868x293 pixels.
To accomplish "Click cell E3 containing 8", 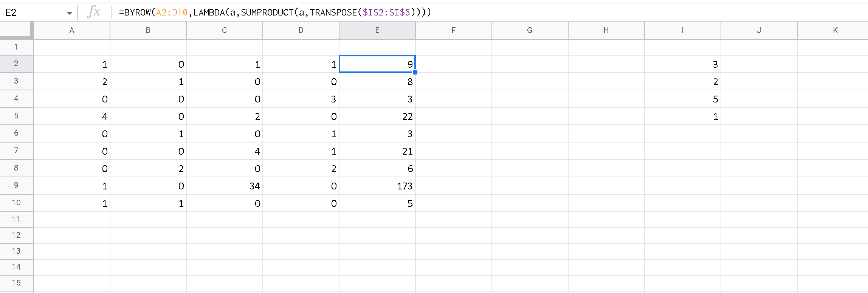I will tap(377, 81).
